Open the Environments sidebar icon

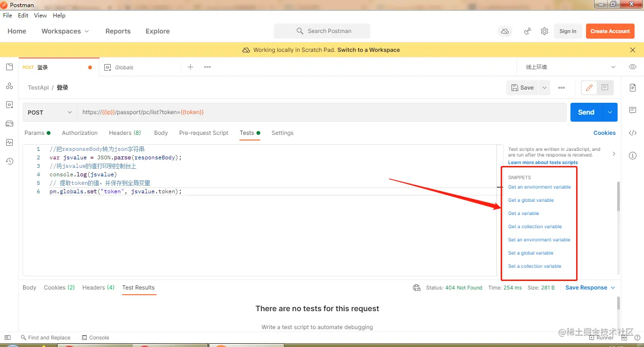(9, 105)
